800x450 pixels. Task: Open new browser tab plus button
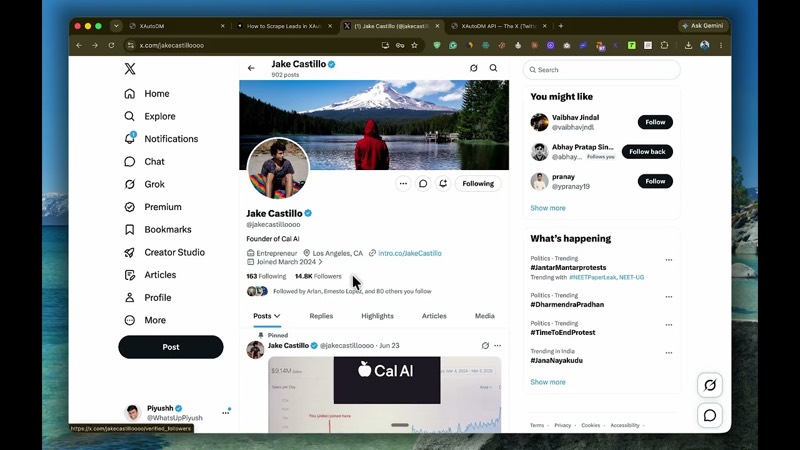click(561, 26)
